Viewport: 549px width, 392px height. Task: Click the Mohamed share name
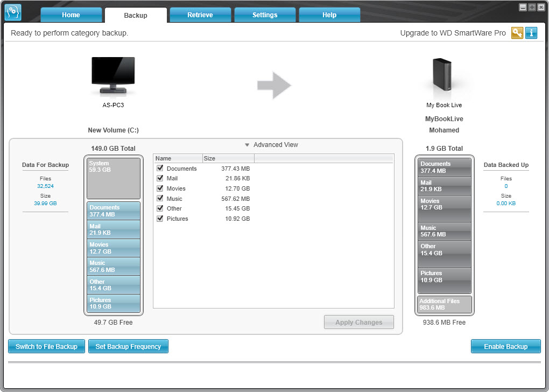(x=444, y=130)
